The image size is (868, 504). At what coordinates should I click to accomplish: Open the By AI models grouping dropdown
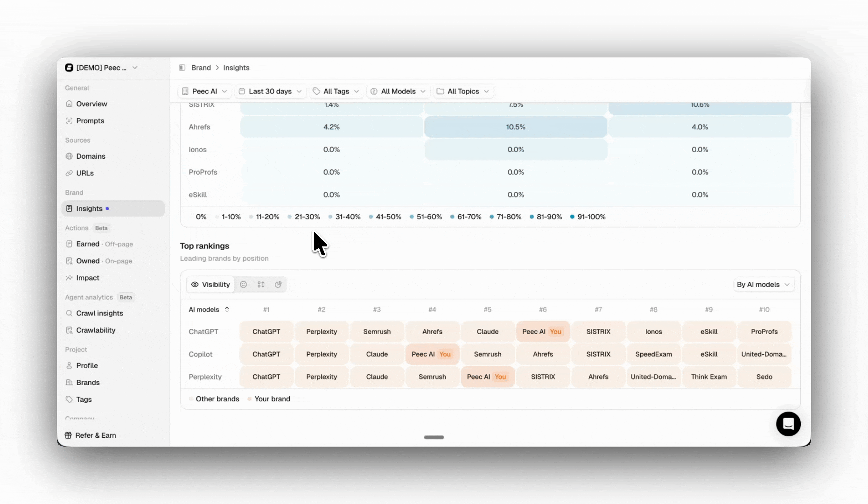tap(763, 284)
